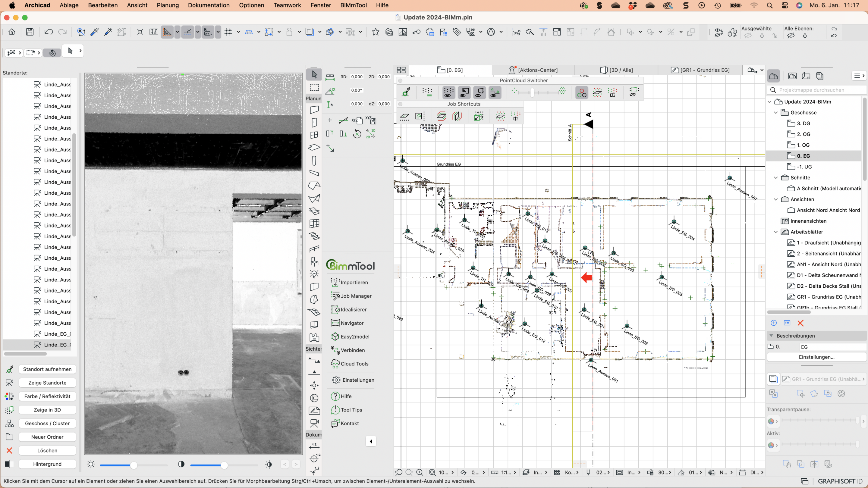Screen dimensions: 868x488
Task: Open BIMmTool Hilfe
Action: tap(341, 396)
